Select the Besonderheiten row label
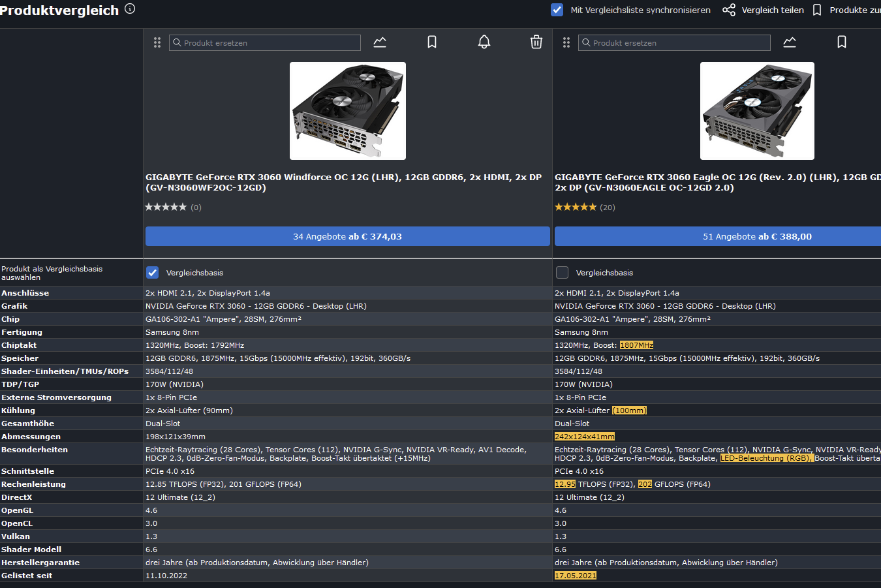The height and width of the screenshot is (588, 881). [x=35, y=450]
